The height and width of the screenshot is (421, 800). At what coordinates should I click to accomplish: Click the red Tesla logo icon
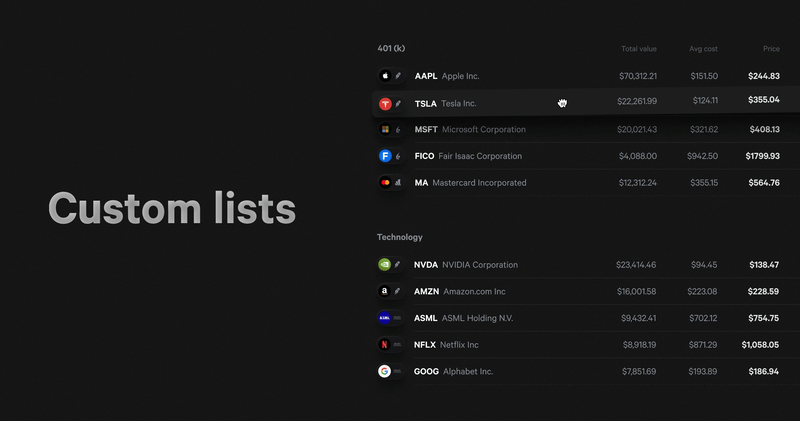click(385, 103)
